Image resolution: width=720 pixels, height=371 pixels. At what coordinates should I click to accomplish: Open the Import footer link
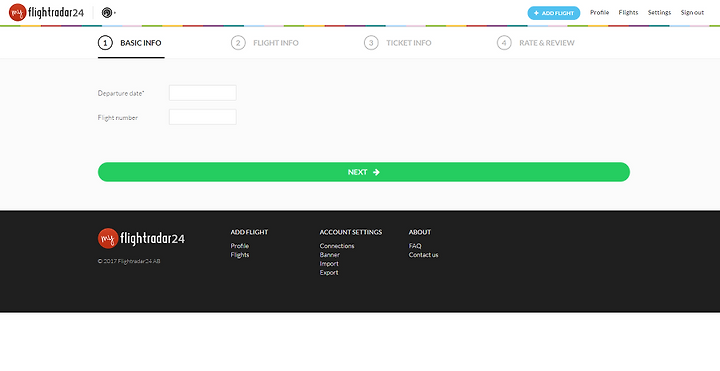pyautogui.click(x=329, y=264)
